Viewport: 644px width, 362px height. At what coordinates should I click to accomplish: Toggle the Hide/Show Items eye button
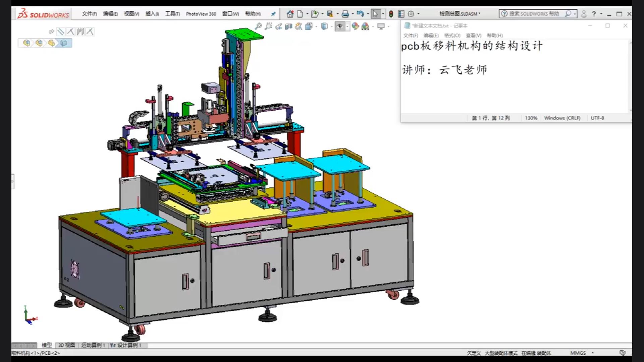click(x=340, y=26)
